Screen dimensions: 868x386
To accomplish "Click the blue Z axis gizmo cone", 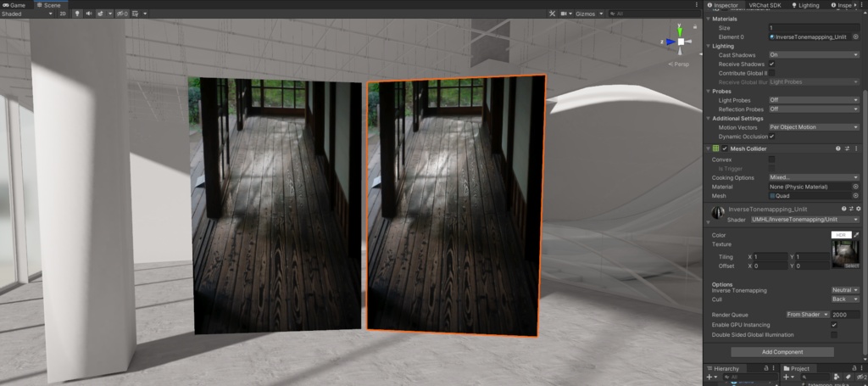I will tap(670, 42).
